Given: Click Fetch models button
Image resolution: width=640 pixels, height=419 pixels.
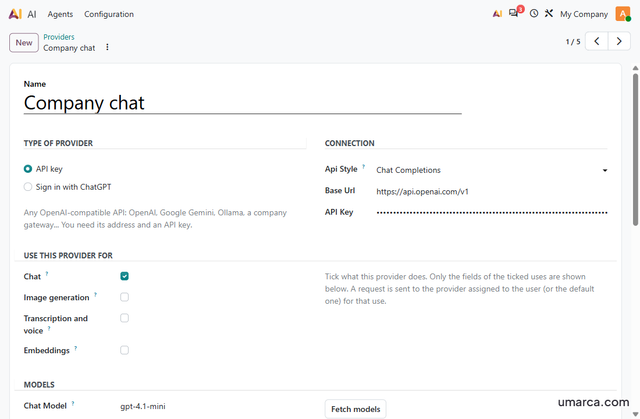Looking at the screenshot, I should [356, 409].
